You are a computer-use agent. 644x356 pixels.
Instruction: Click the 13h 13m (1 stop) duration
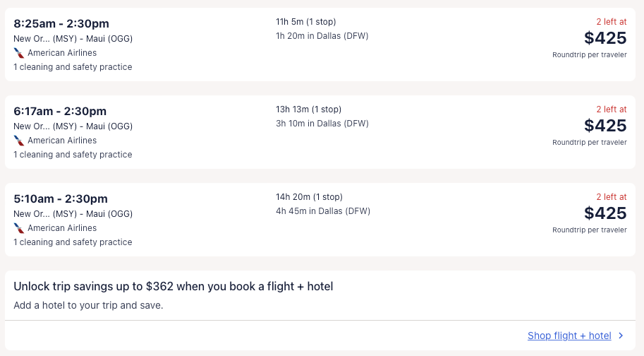tap(308, 109)
